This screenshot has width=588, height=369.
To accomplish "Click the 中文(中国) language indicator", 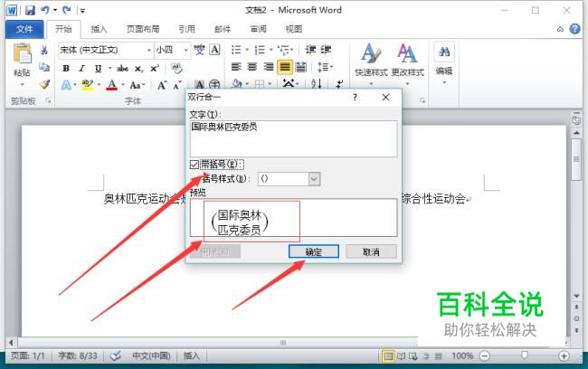I will [x=151, y=355].
